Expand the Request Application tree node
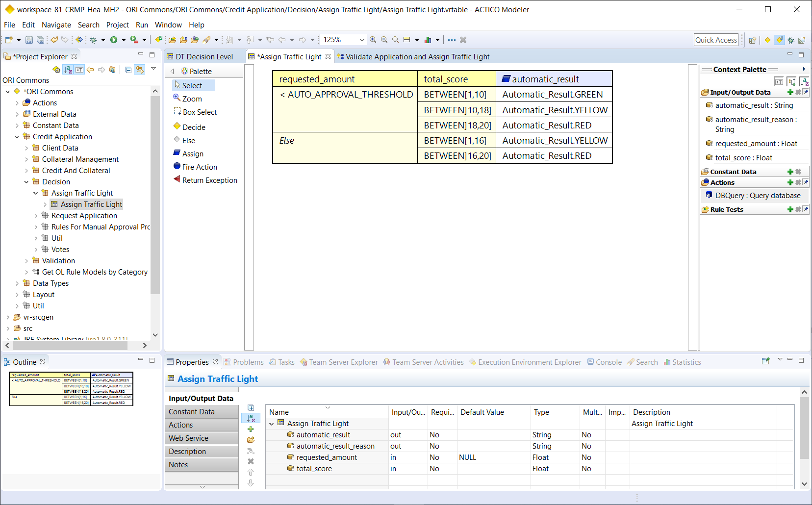This screenshot has width=812, height=505. click(x=36, y=216)
